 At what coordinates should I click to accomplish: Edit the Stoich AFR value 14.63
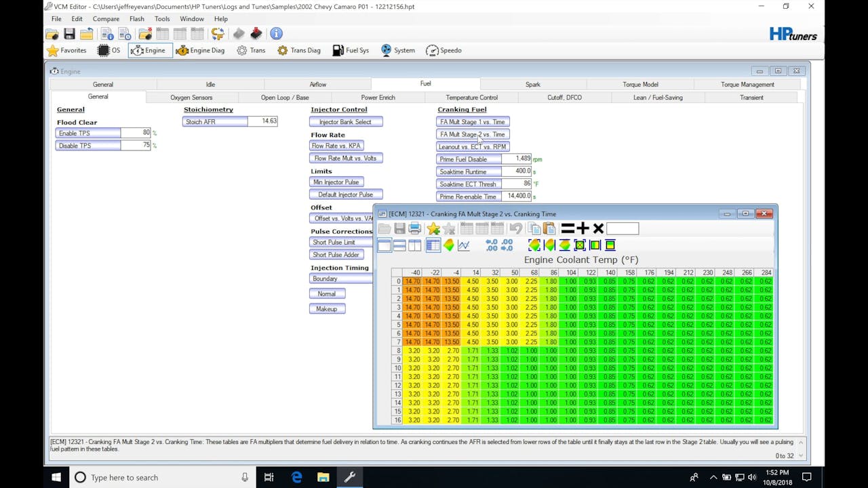coord(262,121)
